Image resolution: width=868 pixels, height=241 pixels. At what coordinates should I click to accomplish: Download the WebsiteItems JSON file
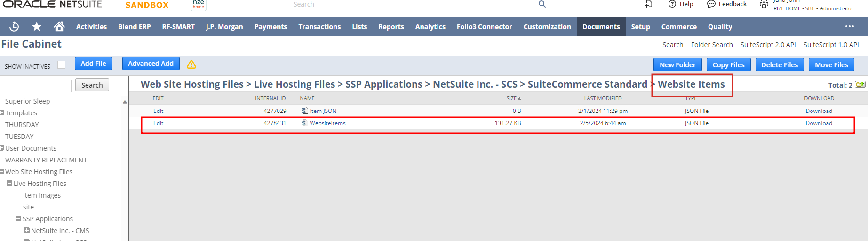pos(819,123)
